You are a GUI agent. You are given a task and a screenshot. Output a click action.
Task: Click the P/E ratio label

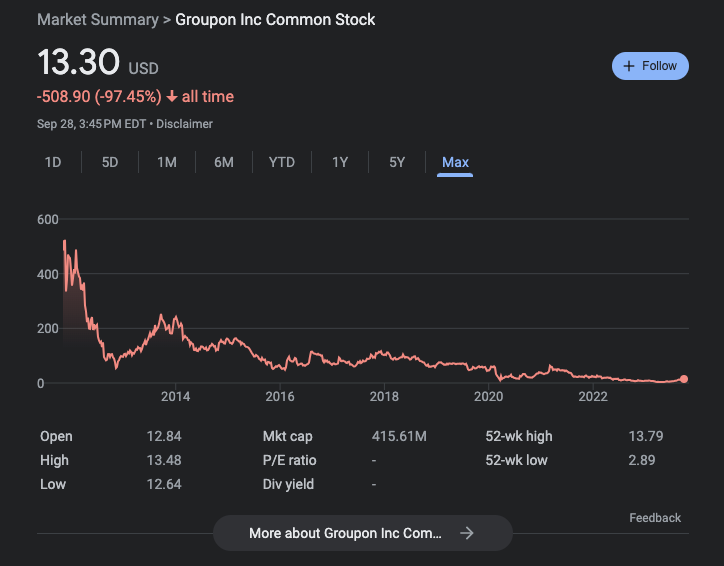point(290,460)
